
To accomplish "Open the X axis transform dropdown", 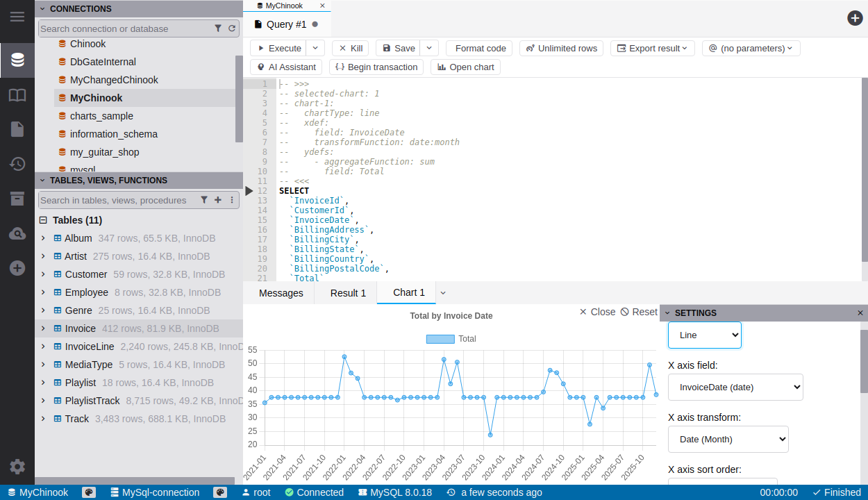I will [x=728, y=439].
